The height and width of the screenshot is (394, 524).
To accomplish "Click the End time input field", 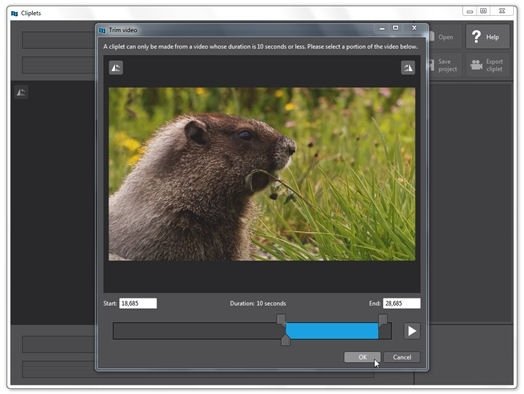I will 402,303.
